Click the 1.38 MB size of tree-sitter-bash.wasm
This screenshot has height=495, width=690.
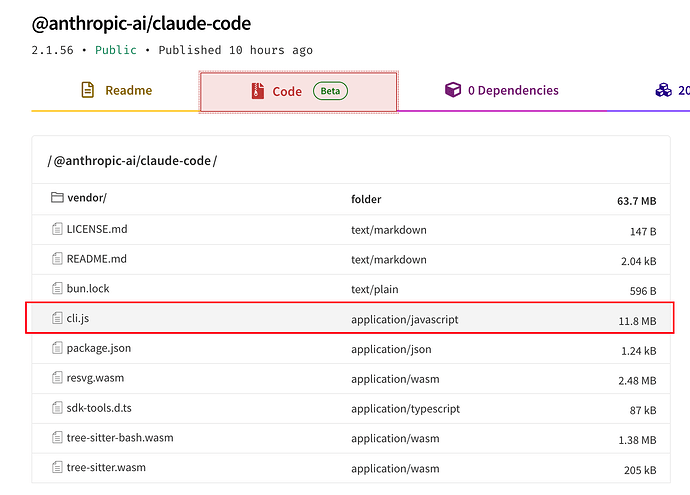coord(637,440)
